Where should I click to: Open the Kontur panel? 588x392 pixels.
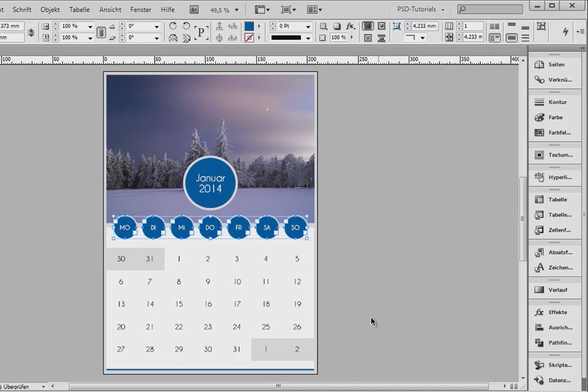[x=554, y=102]
